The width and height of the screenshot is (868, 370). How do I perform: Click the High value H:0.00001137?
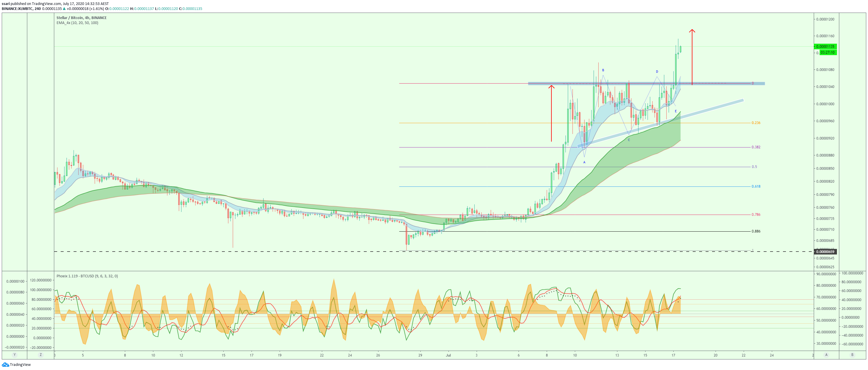(x=142, y=9)
